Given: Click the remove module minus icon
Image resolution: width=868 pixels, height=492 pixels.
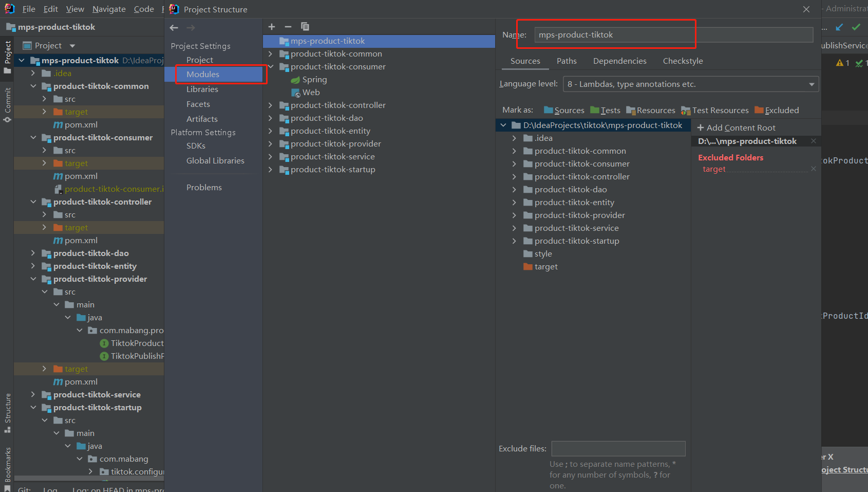Looking at the screenshot, I should pyautogui.click(x=288, y=27).
